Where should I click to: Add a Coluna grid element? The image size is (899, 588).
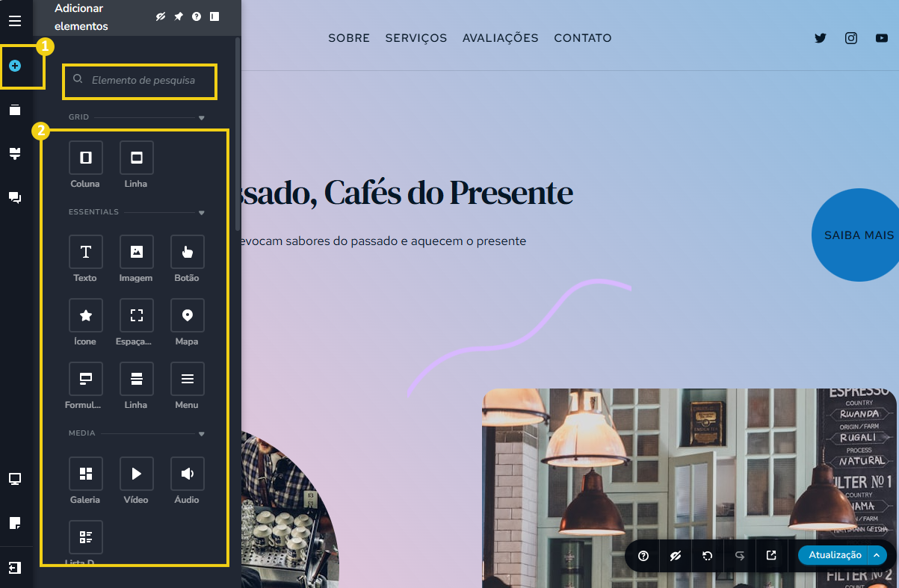pos(85,157)
